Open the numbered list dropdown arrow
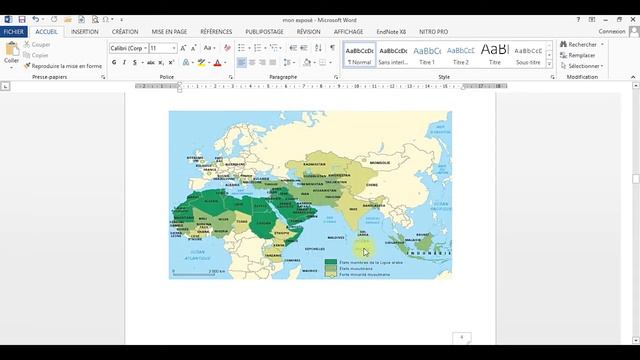The width and height of the screenshot is (640, 360). point(265,48)
